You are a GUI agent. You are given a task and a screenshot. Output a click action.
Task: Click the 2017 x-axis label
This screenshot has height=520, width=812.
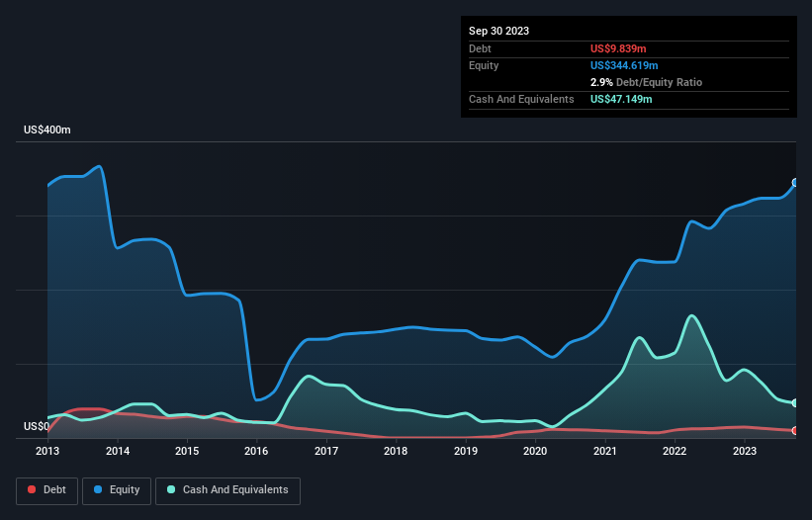coord(326,451)
